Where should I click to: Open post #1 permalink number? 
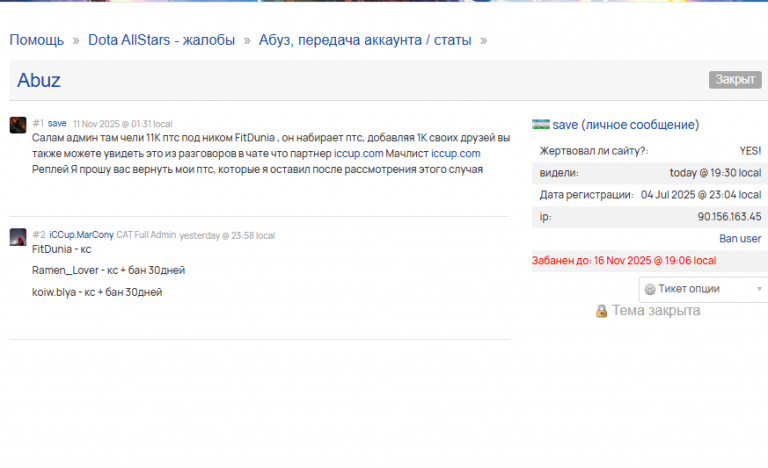[x=38, y=123]
